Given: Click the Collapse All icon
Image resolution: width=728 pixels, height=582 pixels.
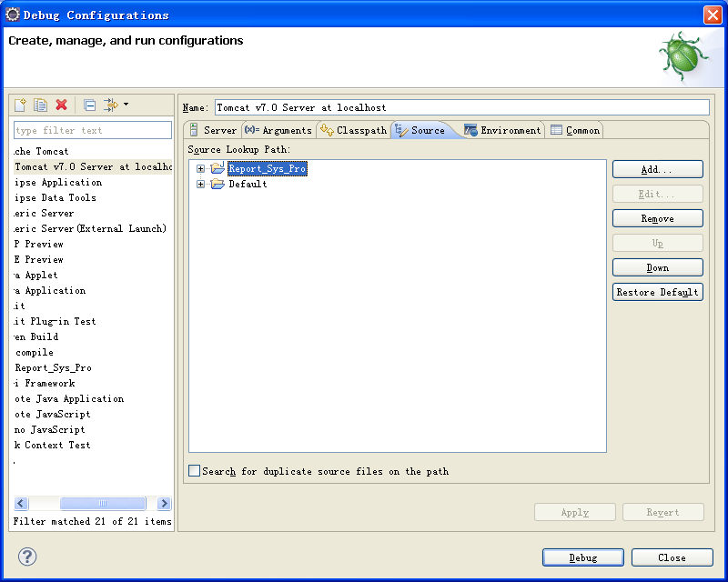Looking at the screenshot, I should click(x=89, y=105).
